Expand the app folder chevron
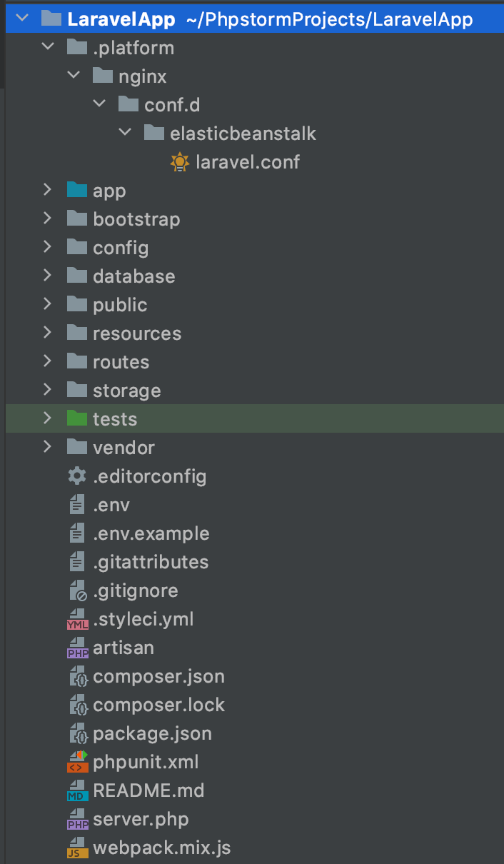 point(48,190)
